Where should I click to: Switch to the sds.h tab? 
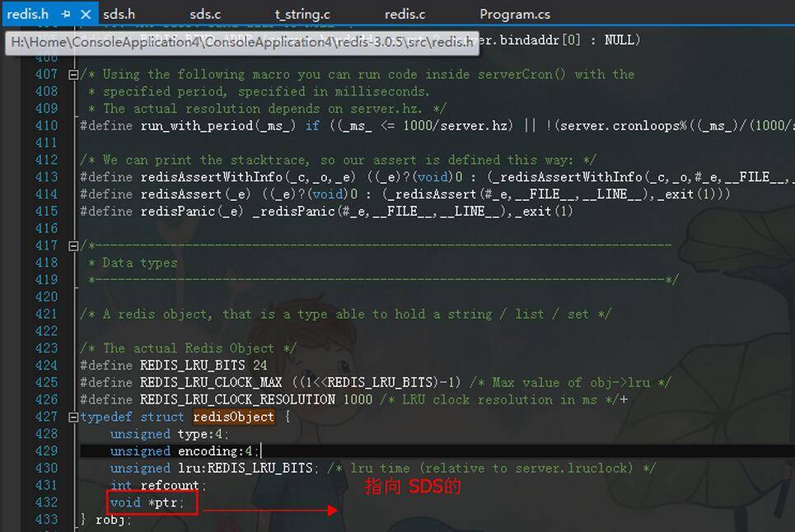point(119,14)
